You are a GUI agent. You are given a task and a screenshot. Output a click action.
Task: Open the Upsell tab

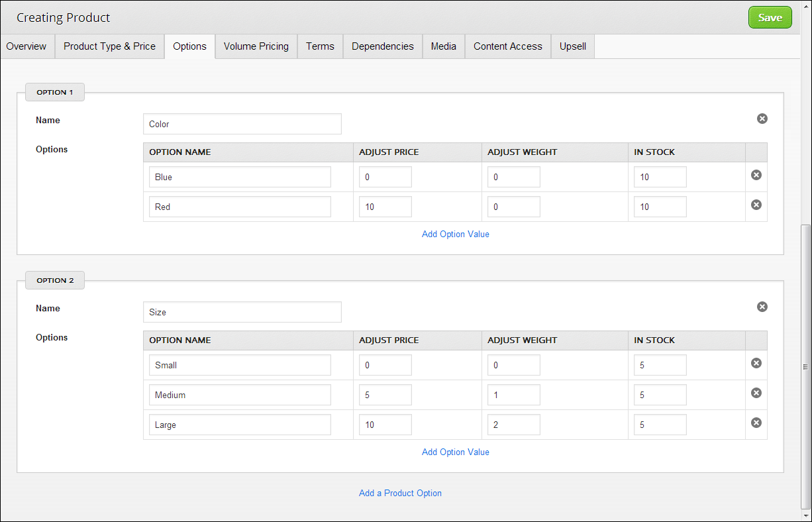[573, 46]
